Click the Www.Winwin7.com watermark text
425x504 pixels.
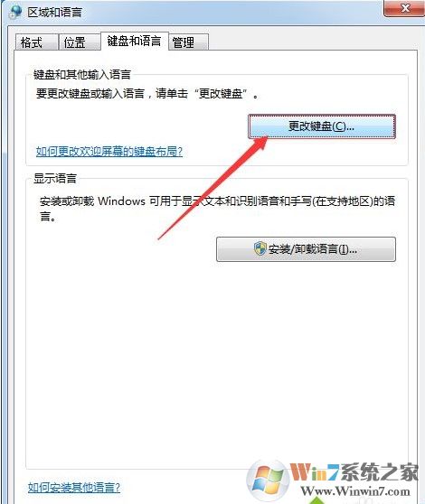(x=355, y=491)
